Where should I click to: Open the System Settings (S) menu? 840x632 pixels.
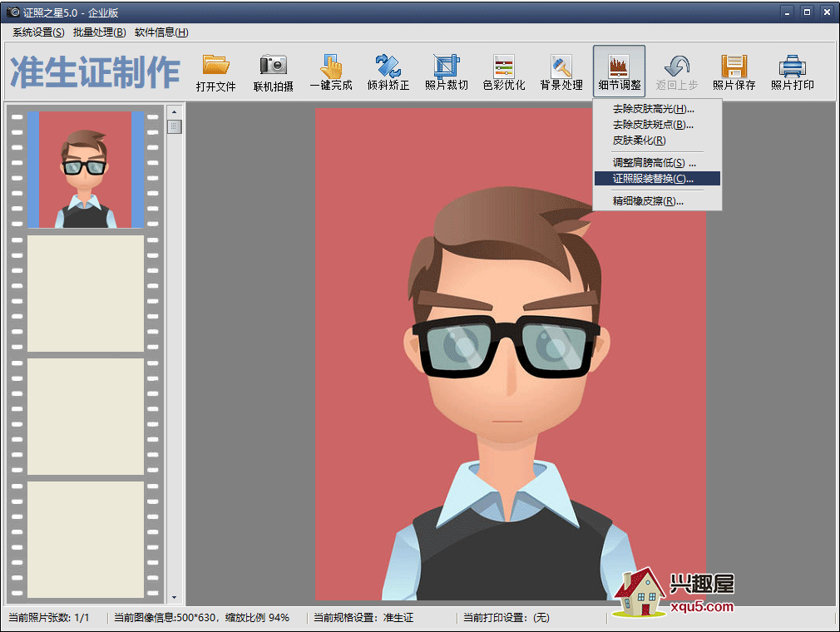[38, 32]
